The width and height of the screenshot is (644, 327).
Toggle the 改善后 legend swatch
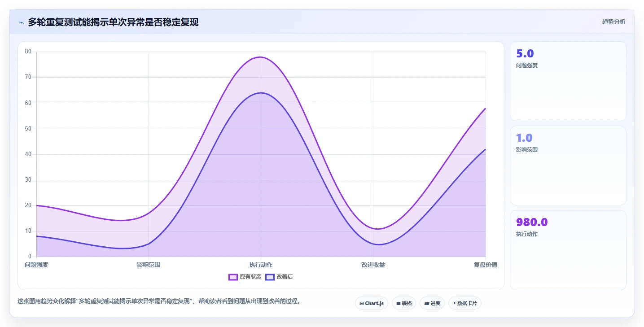(x=270, y=277)
